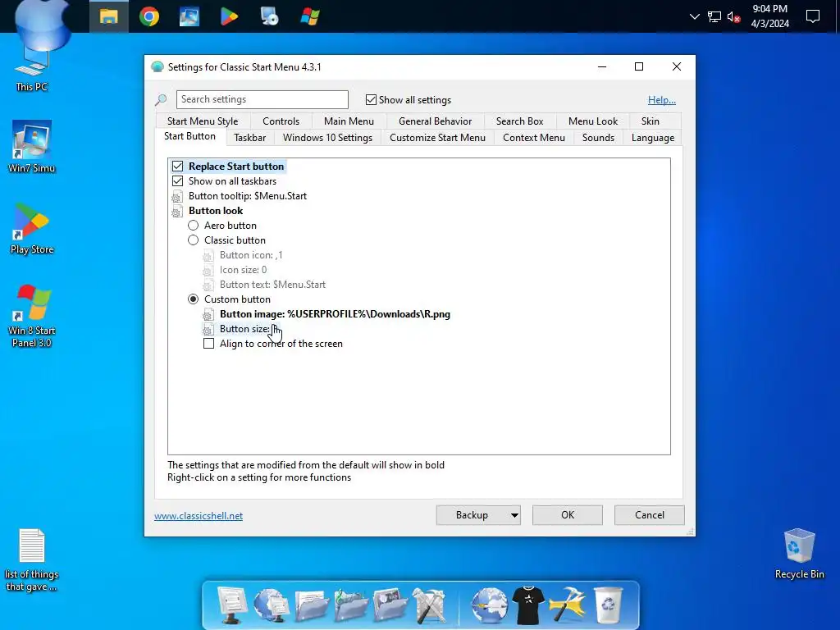Open the Windows 10 Settings tab
This screenshot has height=630, width=840.
327,138
